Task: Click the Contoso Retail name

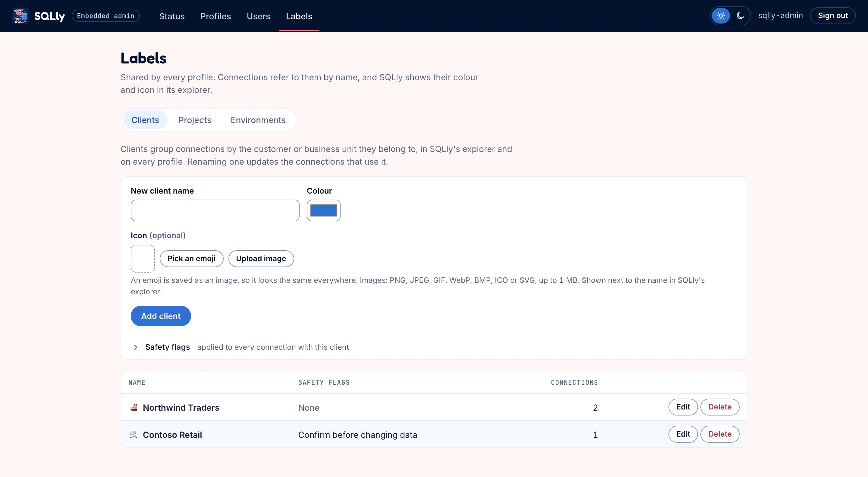Action: click(172, 434)
